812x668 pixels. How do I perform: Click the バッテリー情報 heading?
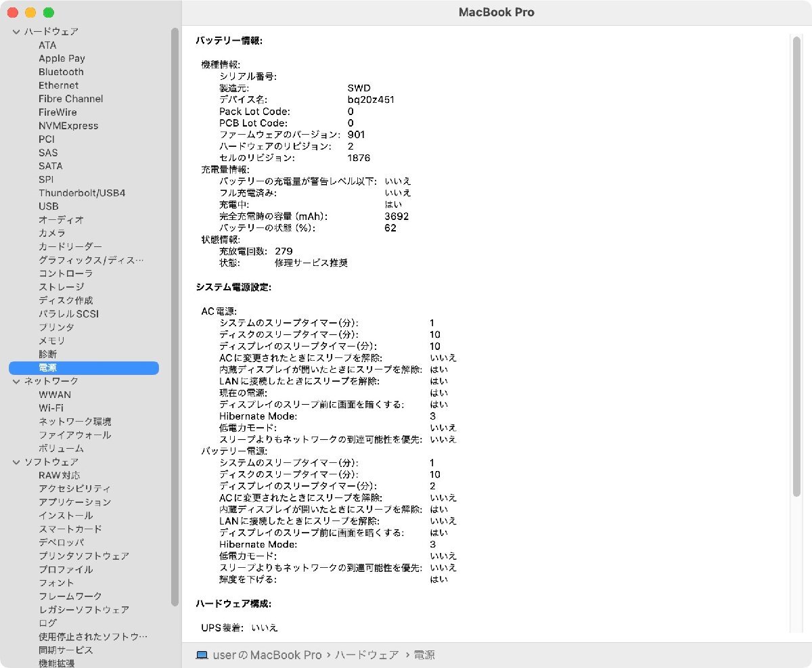(x=229, y=41)
